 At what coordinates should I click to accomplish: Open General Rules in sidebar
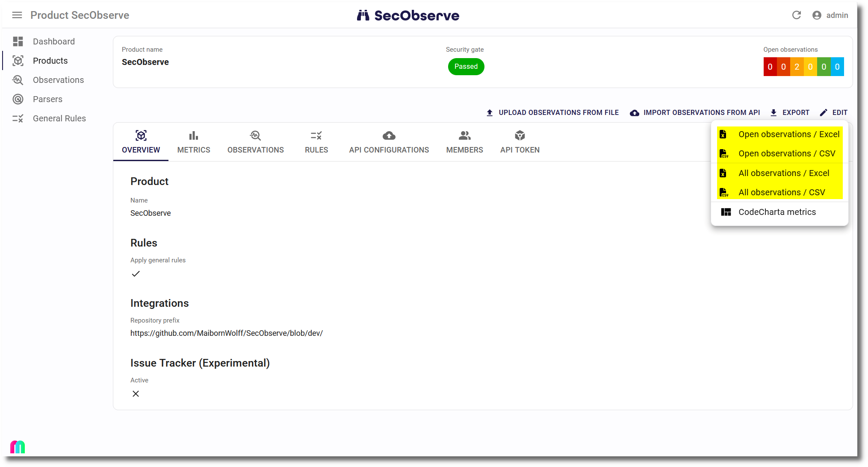click(x=59, y=118)
